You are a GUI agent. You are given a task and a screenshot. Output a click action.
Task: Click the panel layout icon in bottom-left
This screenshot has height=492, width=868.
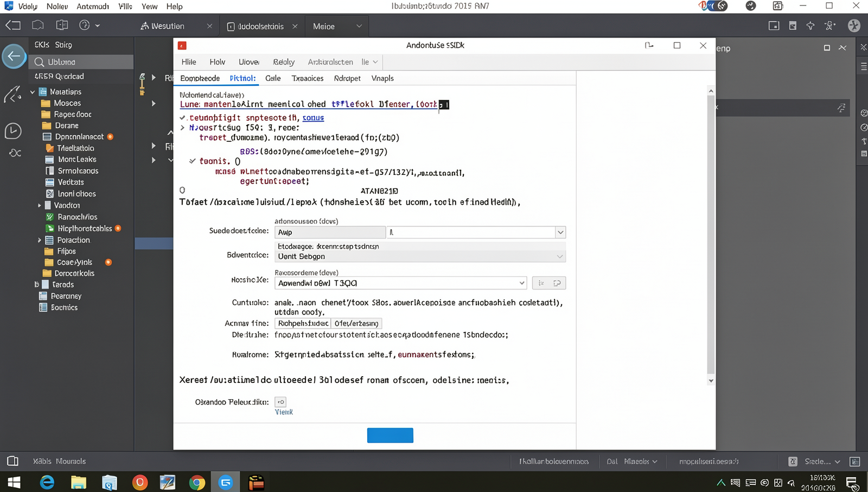click(12, 461)
